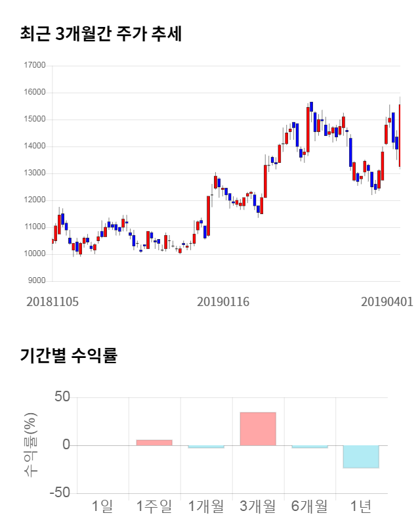The height and width of the screenshot is (532, 420).
Task: Select the 1주일 axis label
Action: [x=154, y=506]
